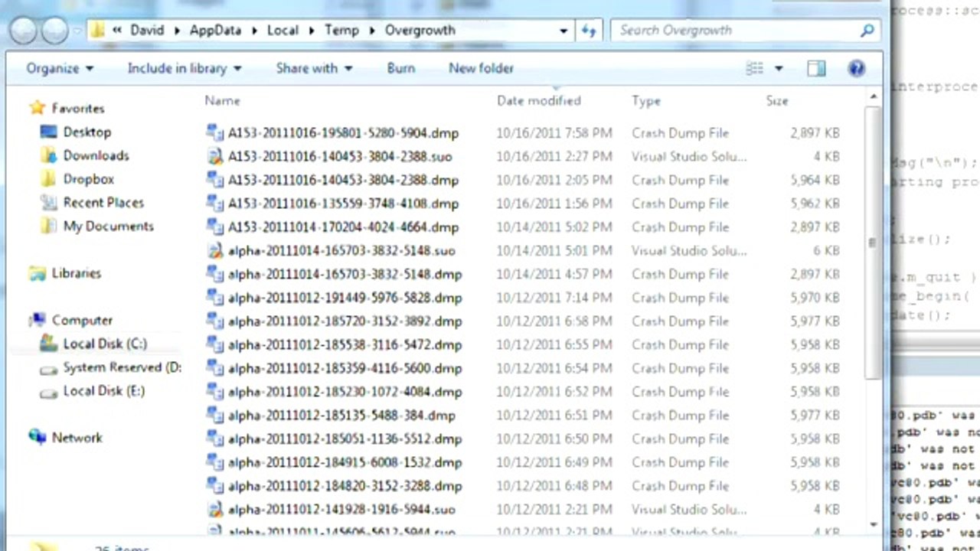Image resolution: width=980 pixels, height=551 pixels.
Task: Toggle the preview pane icon
Action: [816, 69]
